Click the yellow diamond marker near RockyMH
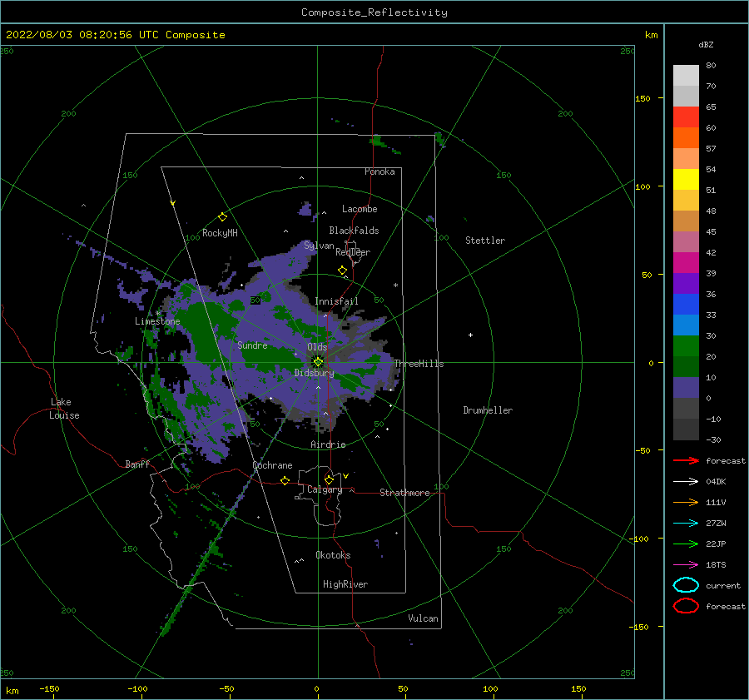Image resolution: width=749 pixels, height=700 pixels. (222, 217)
